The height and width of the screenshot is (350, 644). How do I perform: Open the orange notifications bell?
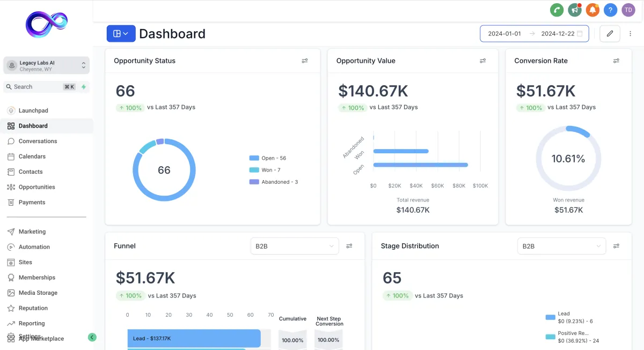point(592,10)
